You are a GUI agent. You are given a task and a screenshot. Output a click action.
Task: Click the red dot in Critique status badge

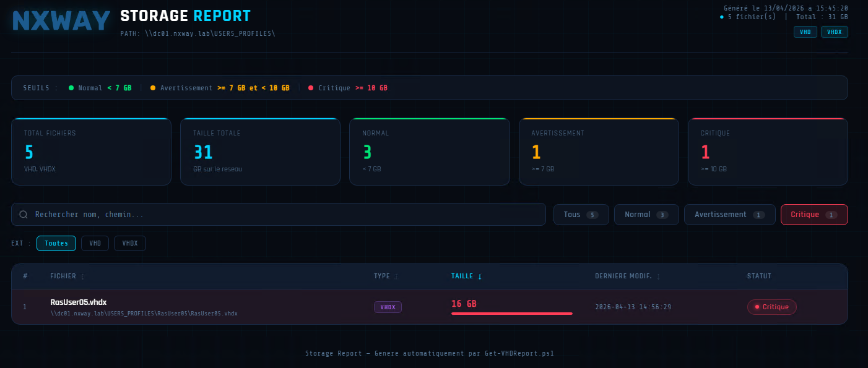click(757, 307)
